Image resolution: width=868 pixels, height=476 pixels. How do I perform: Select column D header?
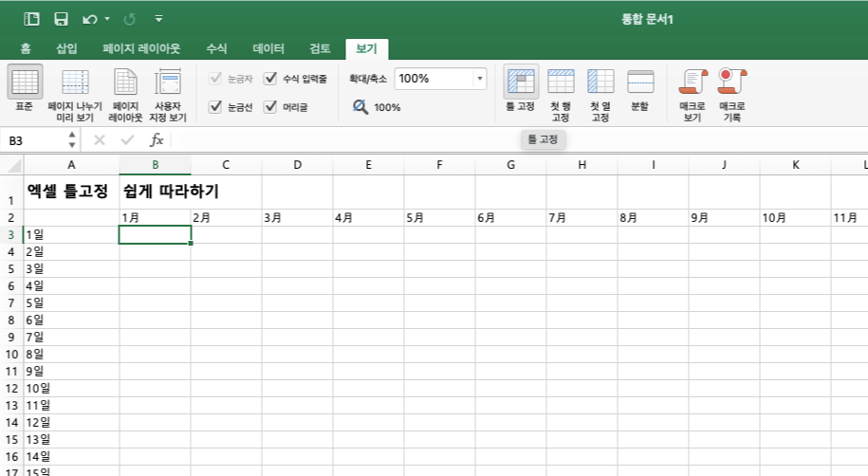pos(297,165)
